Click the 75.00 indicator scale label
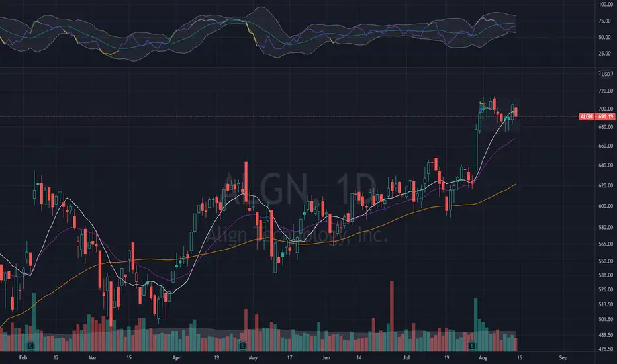This screenshot has width=617, height=364. (x=605, y=21)
